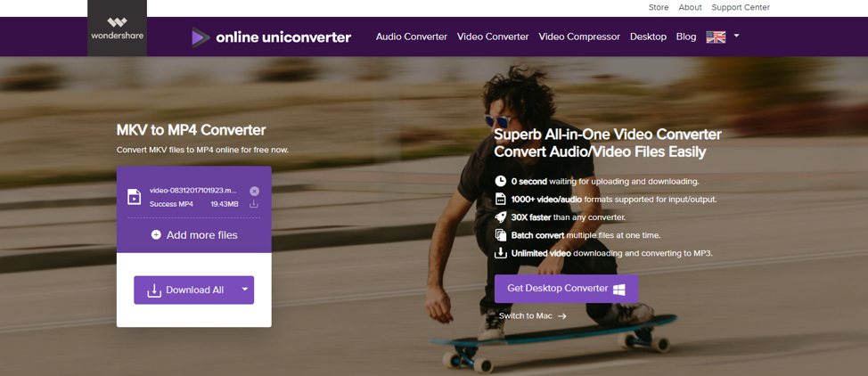The image size is (868, 376).
Task: Open the Audio Converter menu
Action: (x=412, y=37)
